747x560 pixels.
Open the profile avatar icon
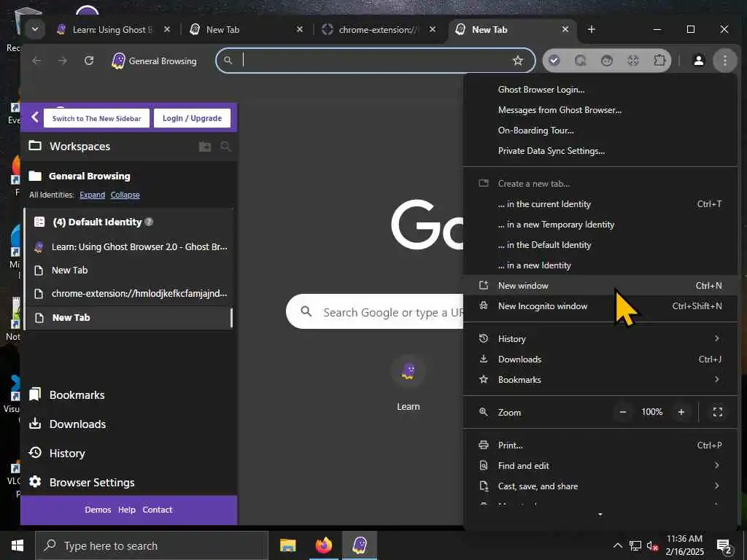point(698,61)
